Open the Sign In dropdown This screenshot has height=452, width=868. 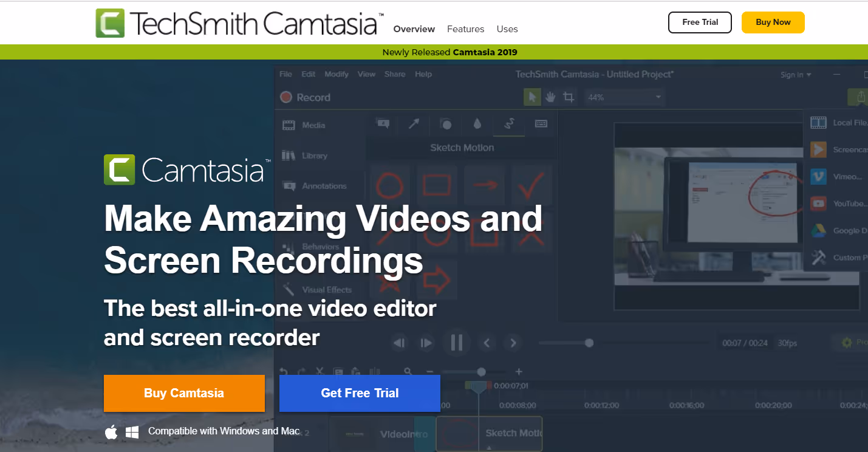point(796,75)
